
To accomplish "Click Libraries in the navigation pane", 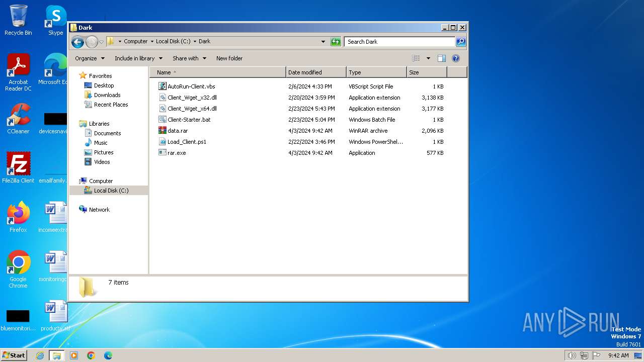I will click(99, 124).
